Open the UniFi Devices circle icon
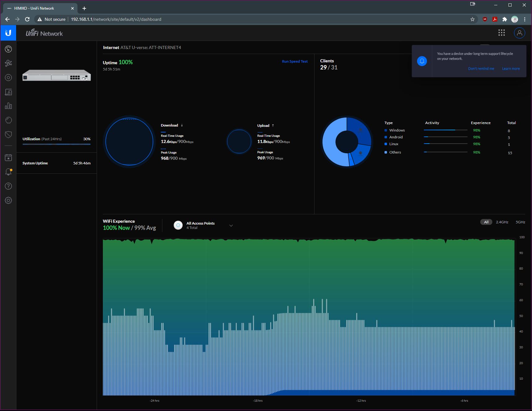 (x=8, y=78)
